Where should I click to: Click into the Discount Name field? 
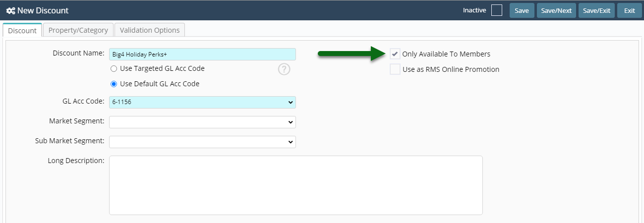[x=202, y=55]
